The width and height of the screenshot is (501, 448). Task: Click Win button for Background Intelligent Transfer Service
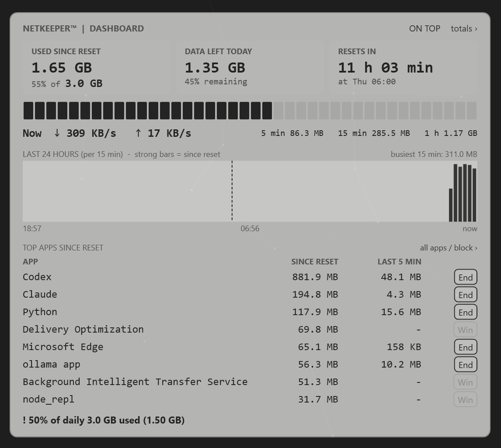pyautogui.click(x=466, y=382)
